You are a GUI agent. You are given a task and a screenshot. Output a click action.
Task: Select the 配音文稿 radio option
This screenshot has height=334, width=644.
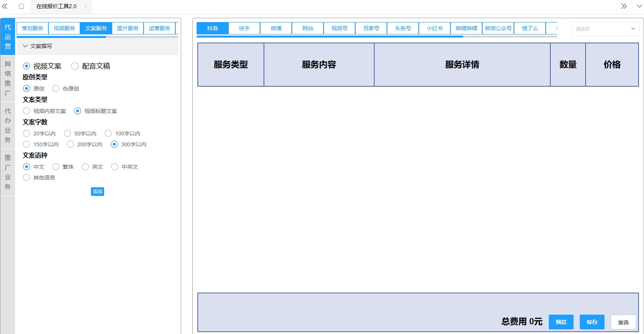click(x=75, y=66)
